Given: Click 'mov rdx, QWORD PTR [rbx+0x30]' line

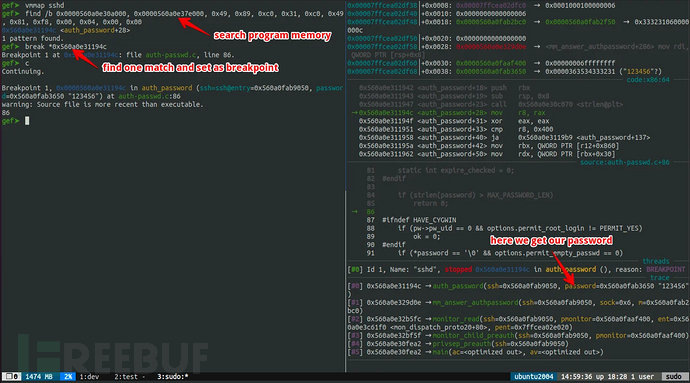Looking at the screenshot, I should click(x=487, y=154).
